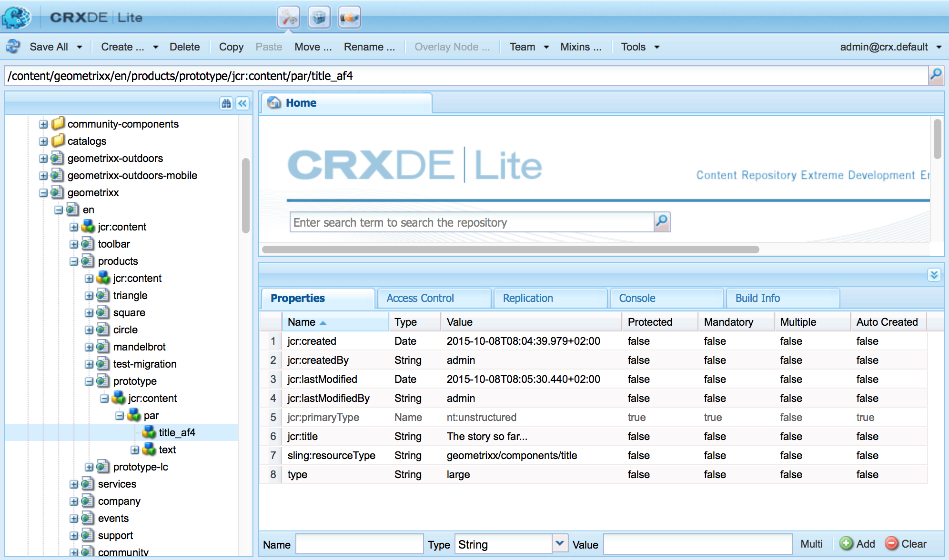Click the binoculars search icon in tree panel
The image size is (949, 560).
coord(226,103)
